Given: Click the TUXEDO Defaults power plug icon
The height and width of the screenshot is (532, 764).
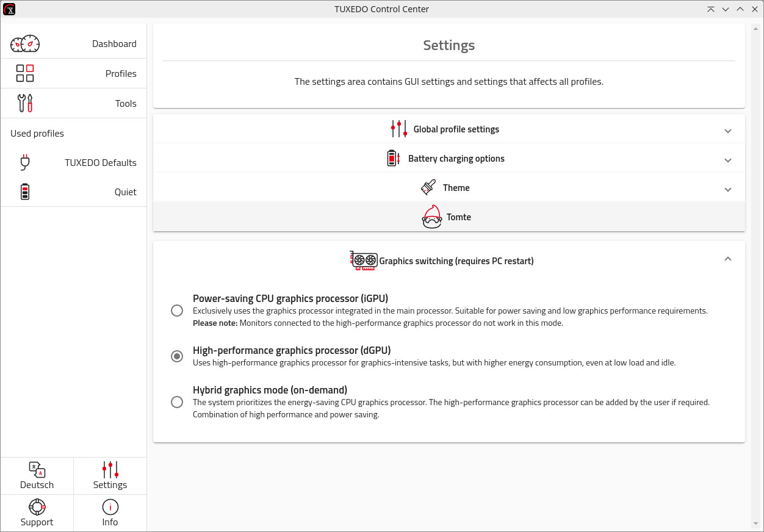Looking at the screenshot, I should pos(25,162).
